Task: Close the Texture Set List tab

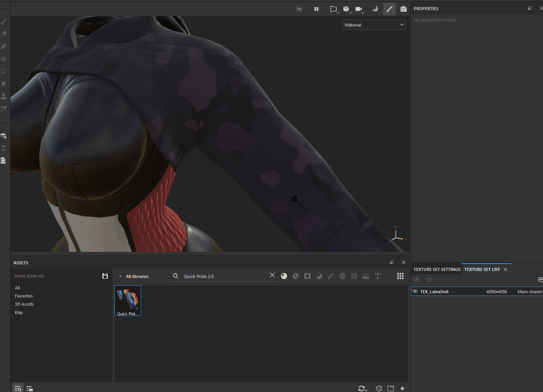Action: click(505, 269)
